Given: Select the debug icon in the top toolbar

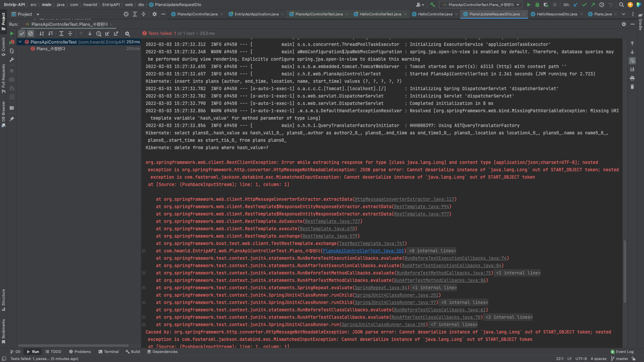Looking at the screenshot, I should [538, 5].
